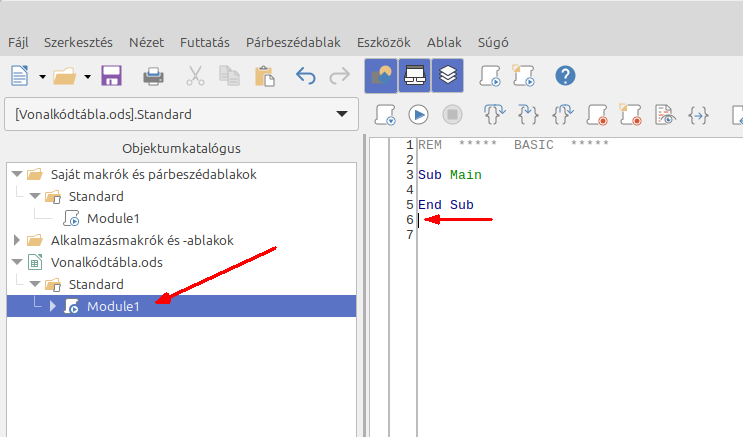Click the 'End Sub' code line
743x437 pixels.
445,205
